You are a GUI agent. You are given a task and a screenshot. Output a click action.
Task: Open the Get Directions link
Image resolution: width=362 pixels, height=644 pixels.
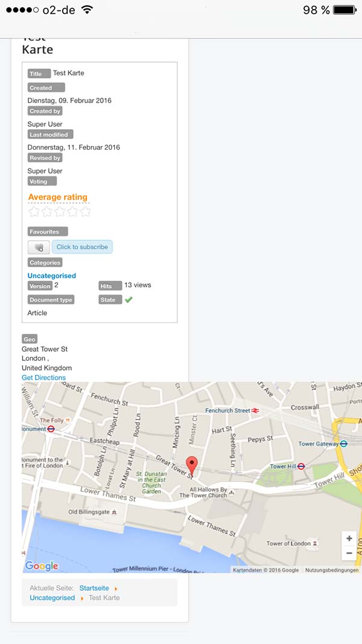point(43,377)
